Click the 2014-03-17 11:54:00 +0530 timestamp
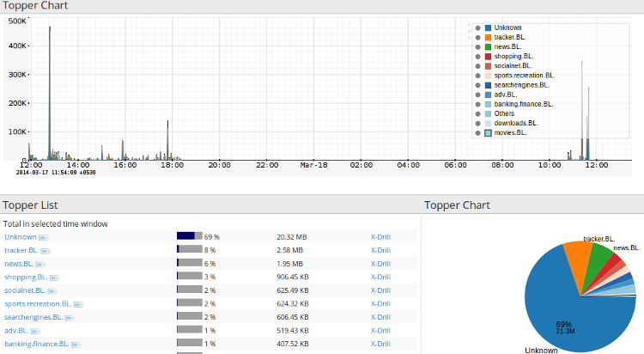Screen dimensions: 644x354 tap(56, 173)
